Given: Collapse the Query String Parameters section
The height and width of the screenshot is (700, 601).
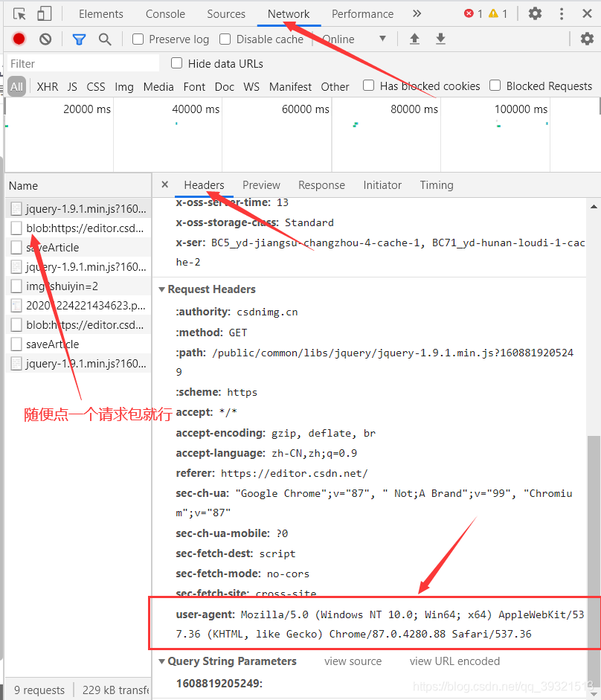Looking at the screenshot, I should tap(161, 661).
